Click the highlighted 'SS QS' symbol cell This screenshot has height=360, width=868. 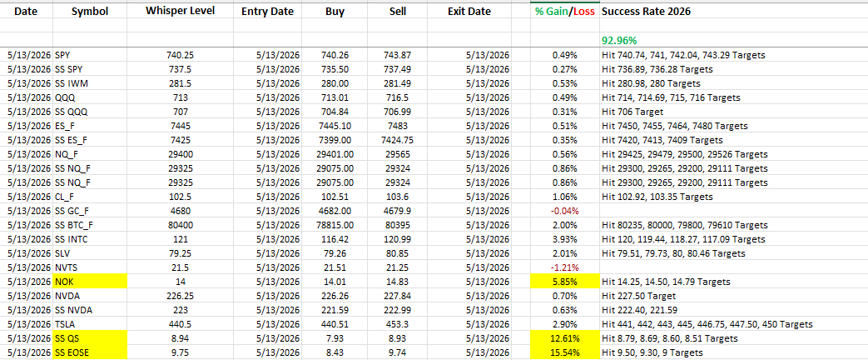pyautogui.click(x=90, y=338)
